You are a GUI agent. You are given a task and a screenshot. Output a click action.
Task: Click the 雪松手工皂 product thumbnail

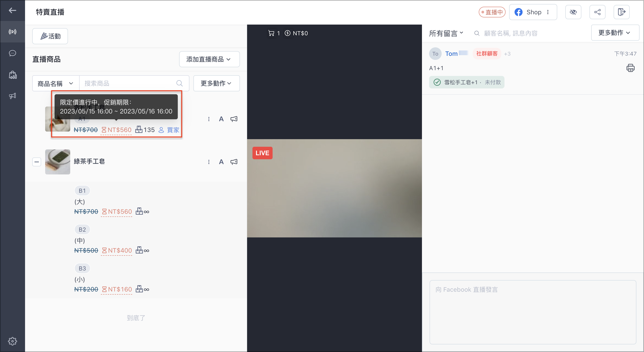pos(57,119)
